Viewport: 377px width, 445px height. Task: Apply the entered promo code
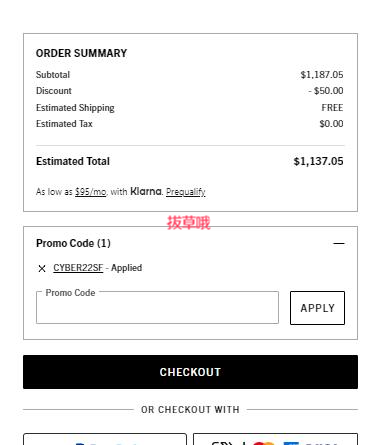point(317,308)
